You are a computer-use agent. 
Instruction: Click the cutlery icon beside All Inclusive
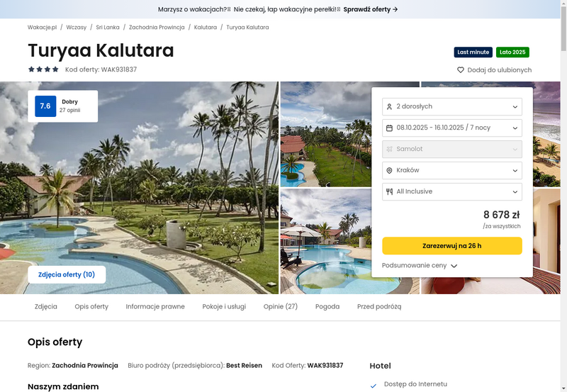[x=389, y=191]
